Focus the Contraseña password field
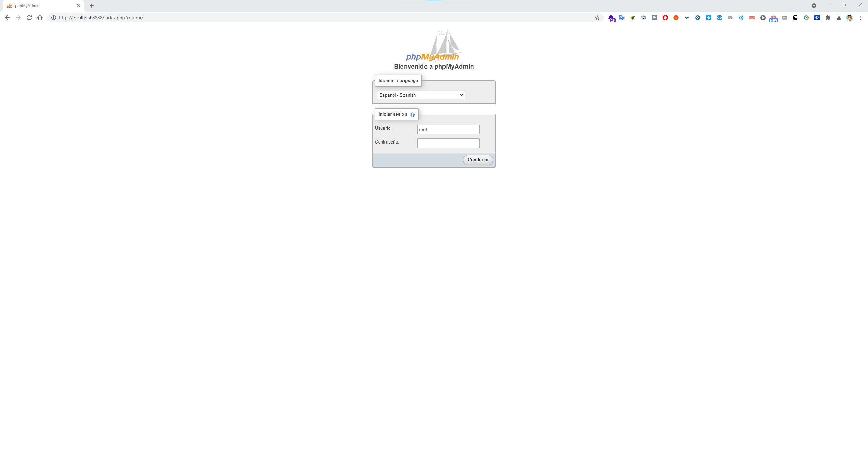868x475 pixels. (x=448, y=143)
